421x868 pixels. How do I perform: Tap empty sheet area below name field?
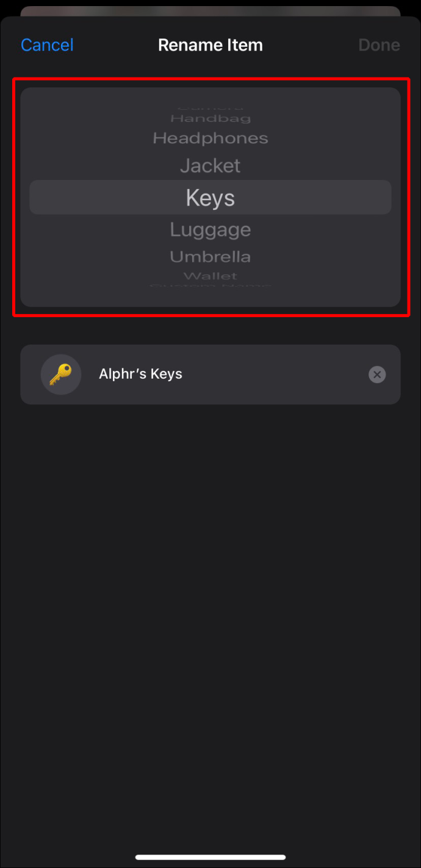coord(210,610)
